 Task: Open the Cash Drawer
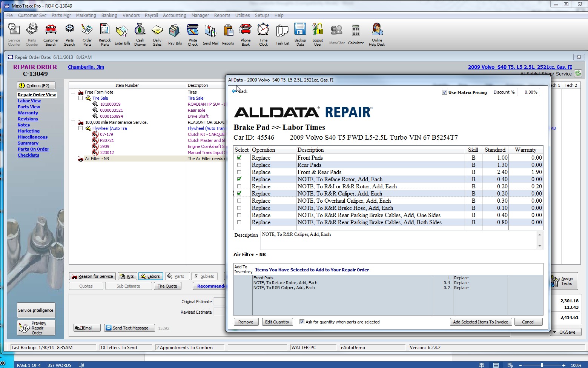click(x=140, y=34)
